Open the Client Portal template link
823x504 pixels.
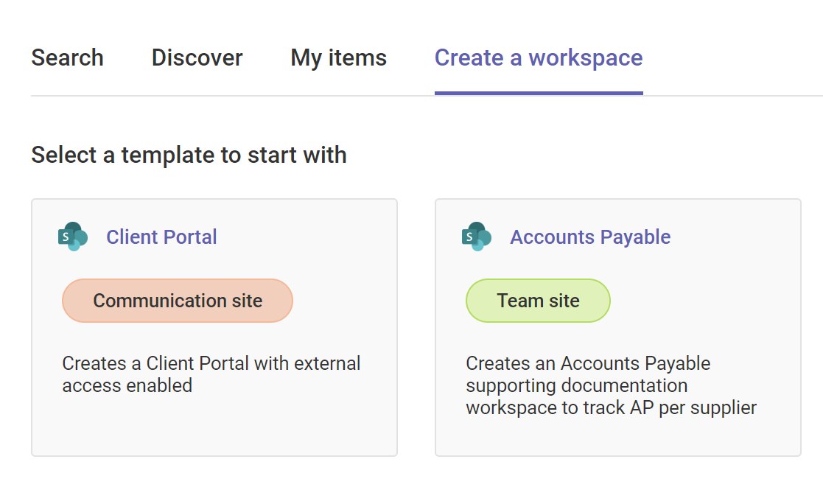pos(161,237)
